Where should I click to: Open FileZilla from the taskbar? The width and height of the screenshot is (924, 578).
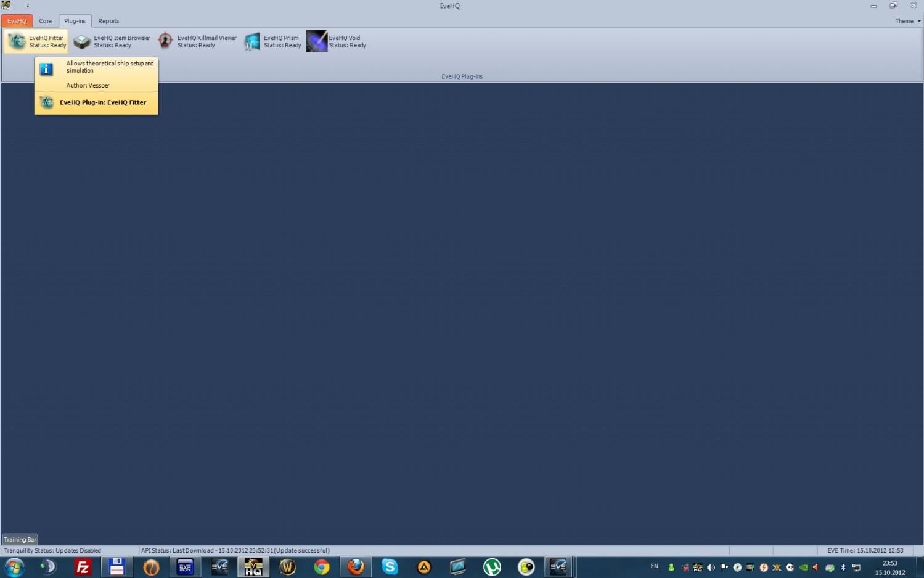82,567
